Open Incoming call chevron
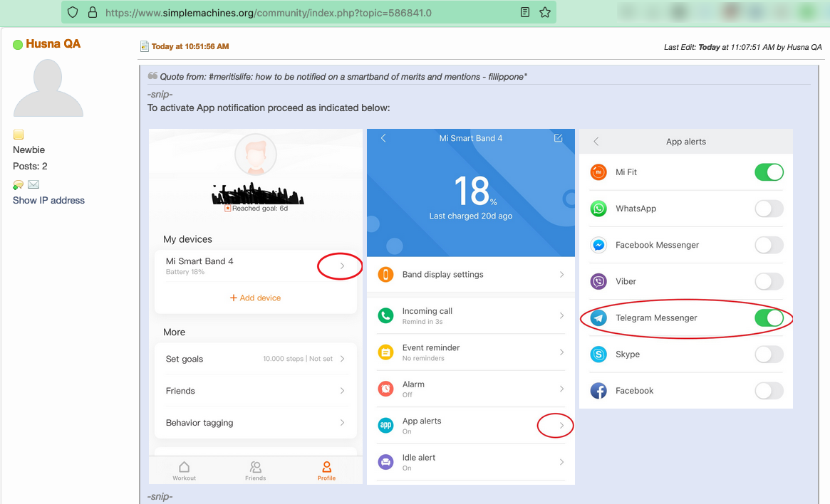 [x=561, y=316]
